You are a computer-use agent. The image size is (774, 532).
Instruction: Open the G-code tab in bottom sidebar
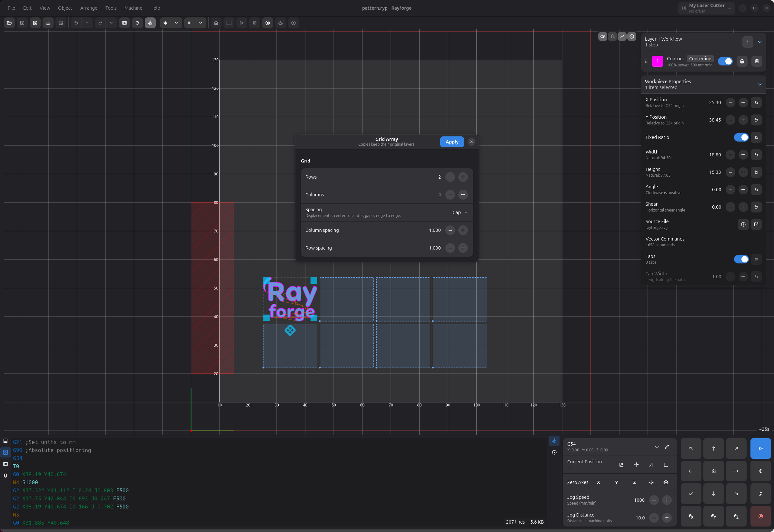pyautogui.click(x=5, y=452)
